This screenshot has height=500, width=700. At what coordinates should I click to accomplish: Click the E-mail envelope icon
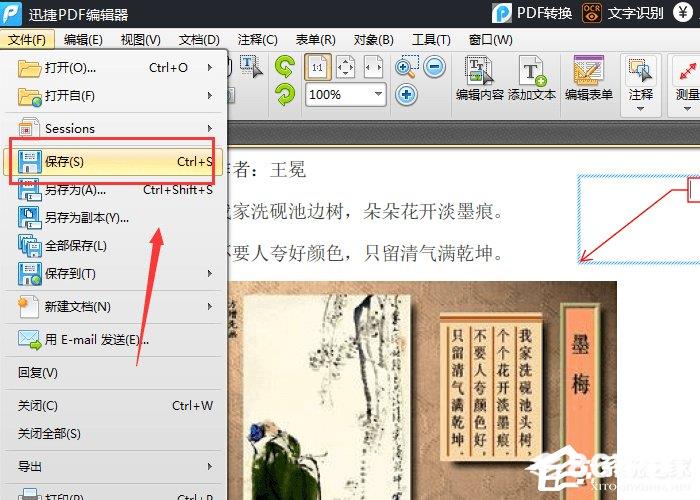[29, 340]
